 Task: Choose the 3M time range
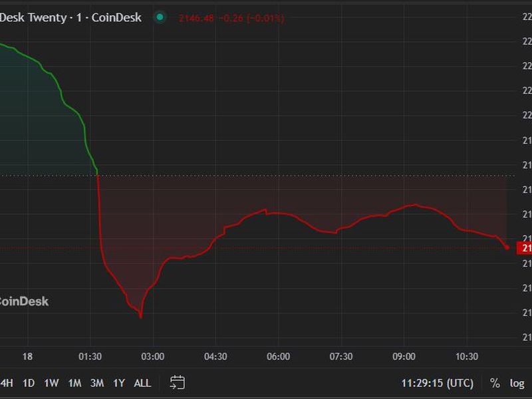click(96, 383)
